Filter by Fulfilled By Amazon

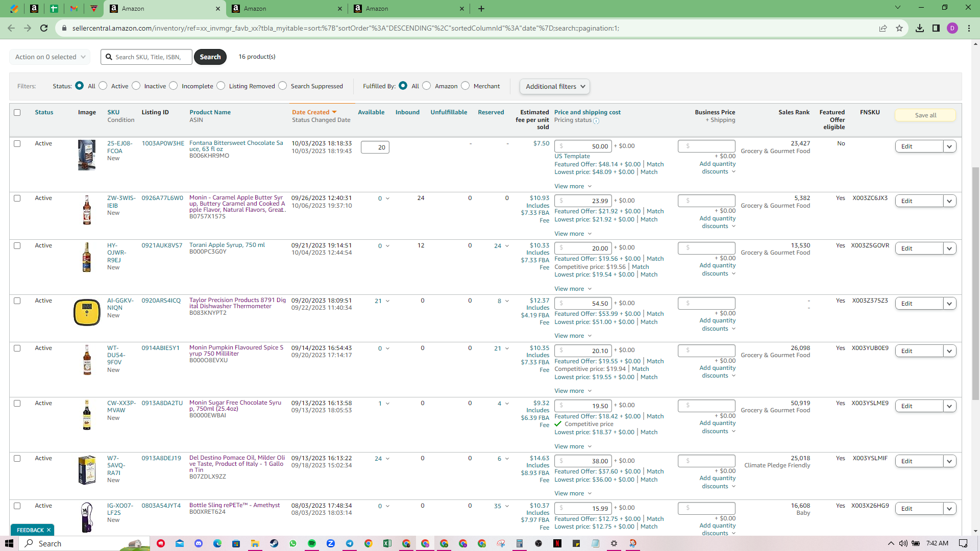[x=427, y=86]
